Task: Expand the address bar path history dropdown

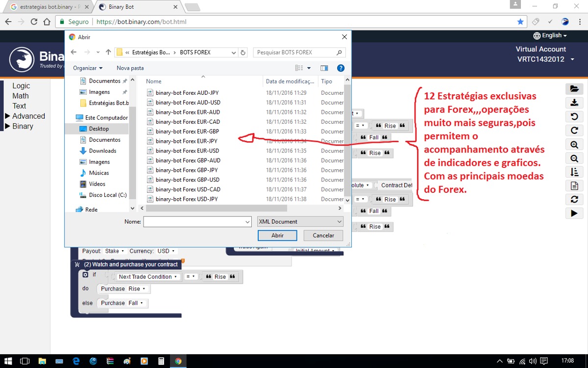Action: tap(233, 53)
